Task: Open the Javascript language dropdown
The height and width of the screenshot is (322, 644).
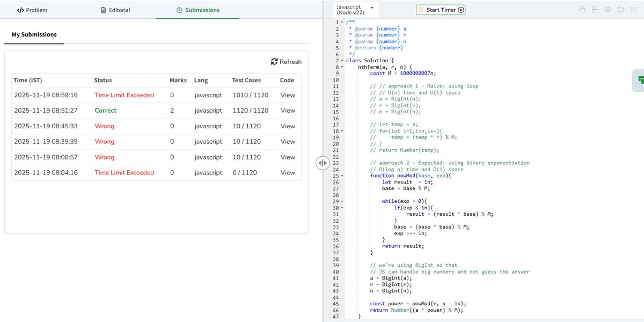Action: coord(356,10)
